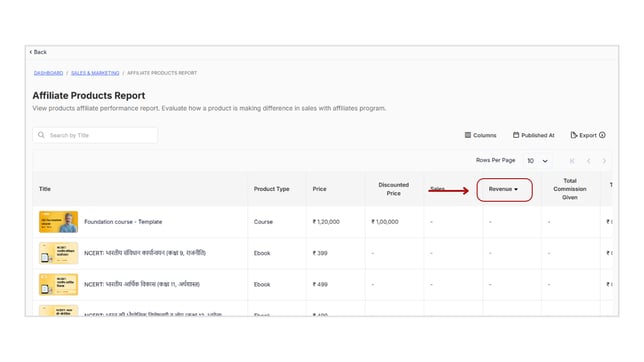Image resolution: width=644 pixels, height=362 pixels.
Task: Click the info icon next to Export
Action: (x=602, y=135)
